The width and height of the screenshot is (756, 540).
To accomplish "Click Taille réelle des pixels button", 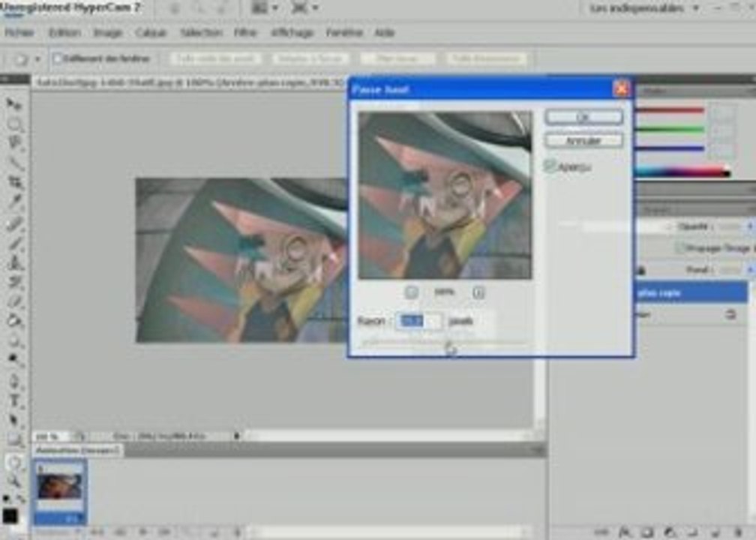I will click(216, 58).
